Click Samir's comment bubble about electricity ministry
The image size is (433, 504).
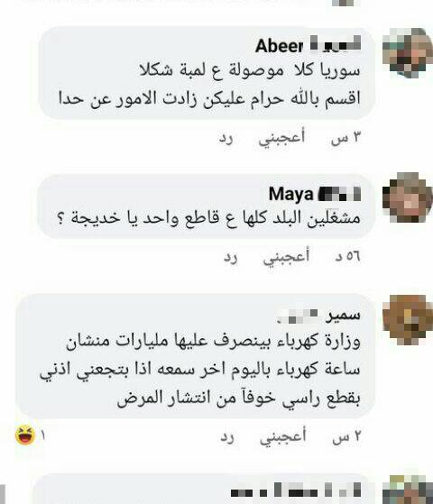click(195, 355)
